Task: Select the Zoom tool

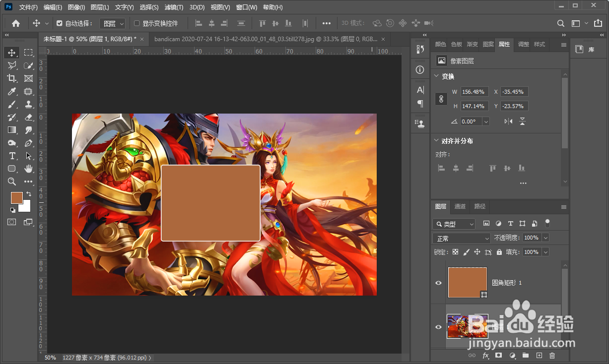Action: (12, 182)
